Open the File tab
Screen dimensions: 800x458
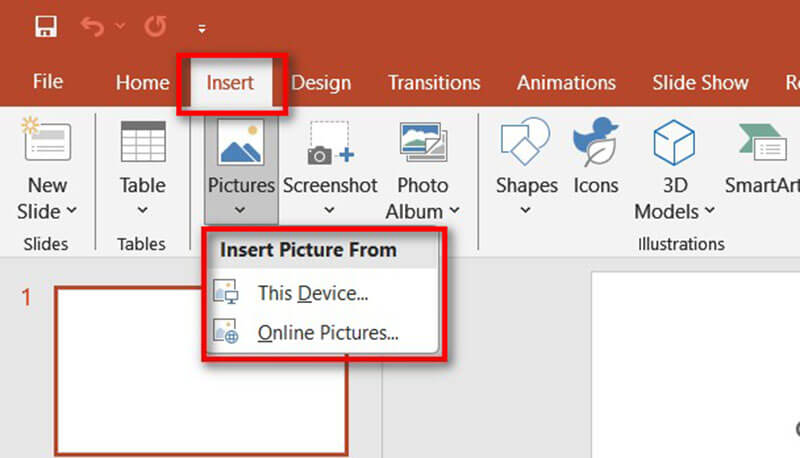point(48,82)
